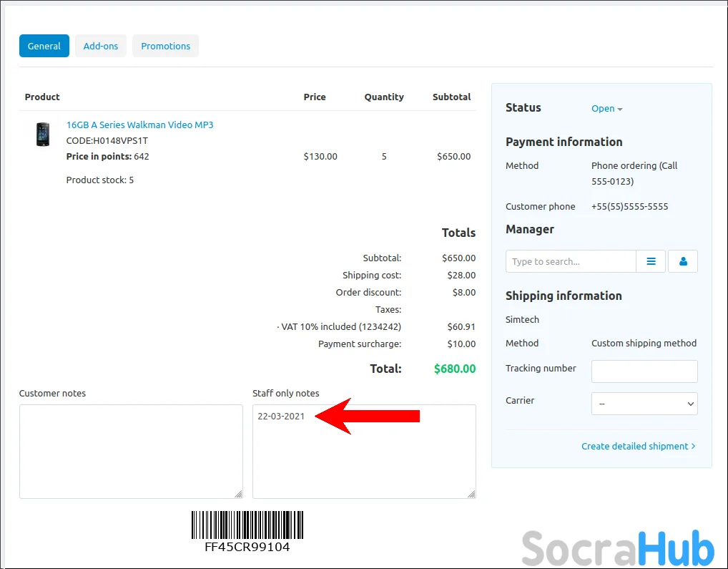Viewport: 728px width, 569px height.
Task: Open 16GB A Series Walkman product link
Action: (x=139, y=125)
